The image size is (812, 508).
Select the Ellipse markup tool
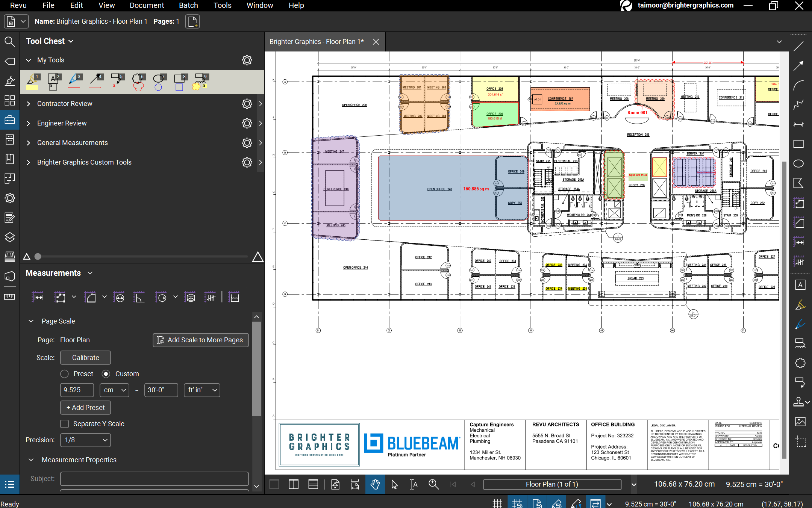click(x=798, y=163)
